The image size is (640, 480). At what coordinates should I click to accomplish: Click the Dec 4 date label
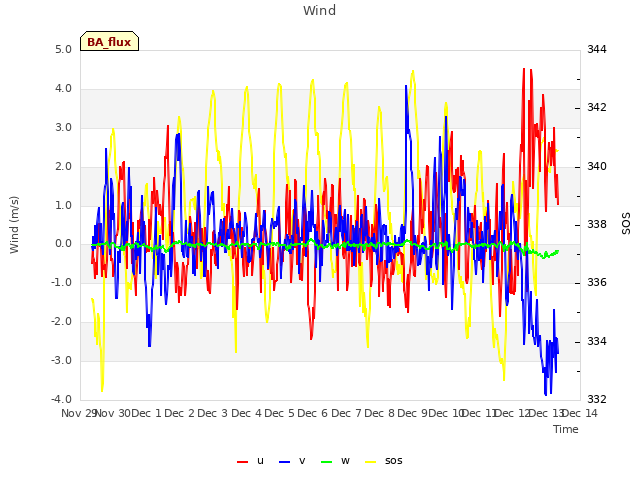click(247, 413)
